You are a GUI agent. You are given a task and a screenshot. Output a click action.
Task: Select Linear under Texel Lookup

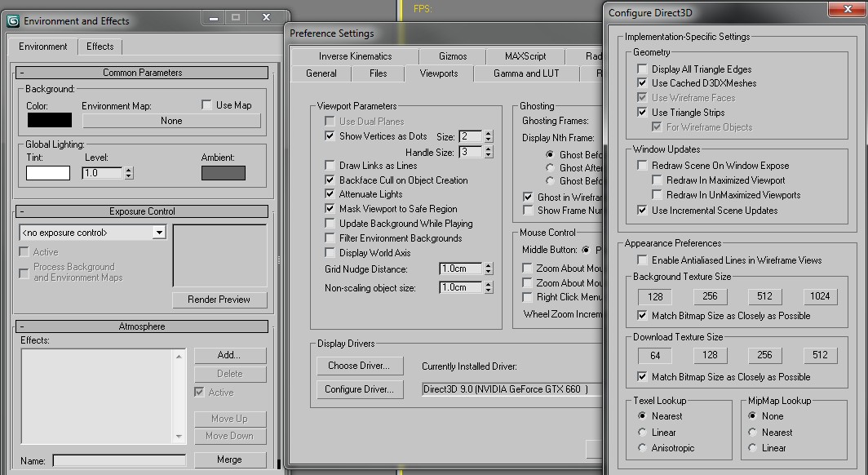[642, 432]
